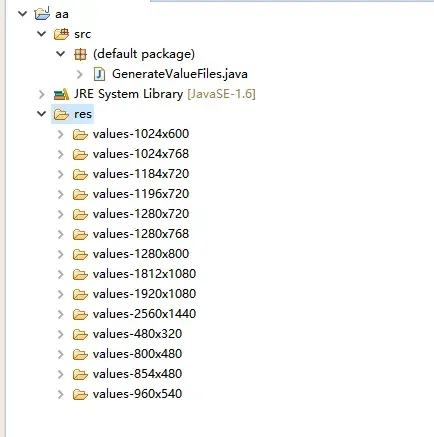Expand the values-1280x720 folder
434x437 pixels.
coord(61,214)
